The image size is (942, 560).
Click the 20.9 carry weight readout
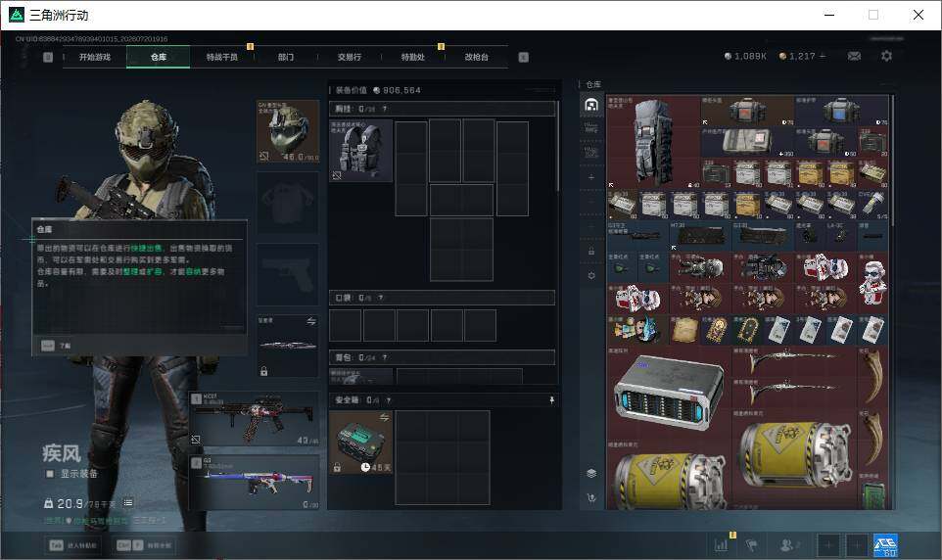(80, 503)
